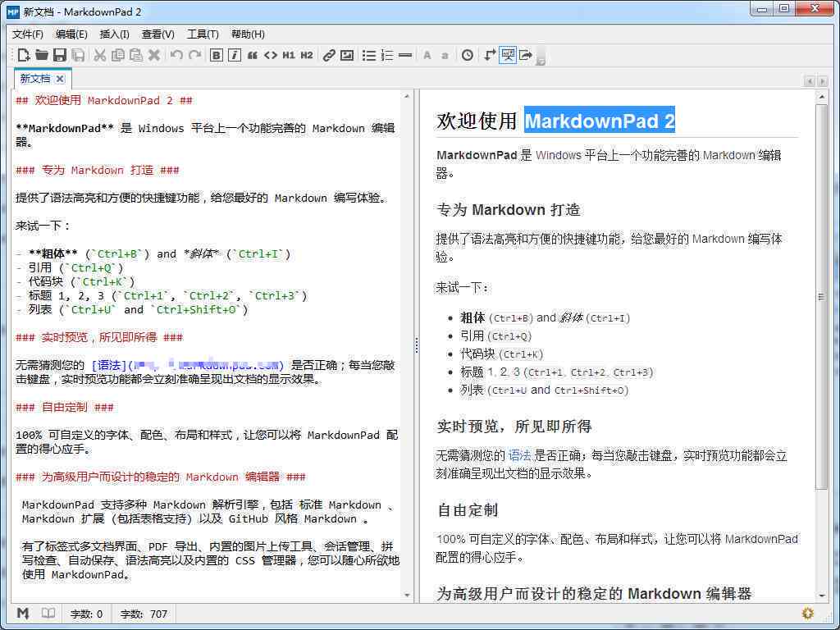Insert an image with the picture icon

pos(347,55)
